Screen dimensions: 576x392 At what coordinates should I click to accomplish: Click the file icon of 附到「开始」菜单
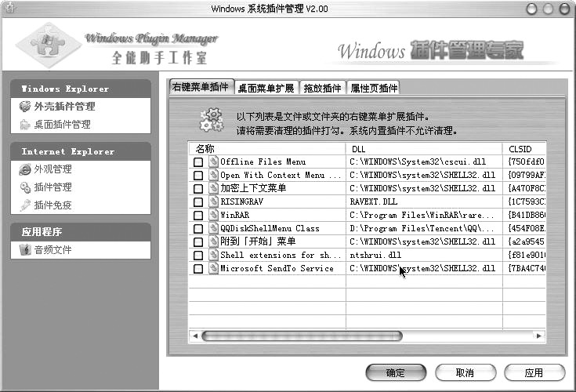tap(213, 241)
